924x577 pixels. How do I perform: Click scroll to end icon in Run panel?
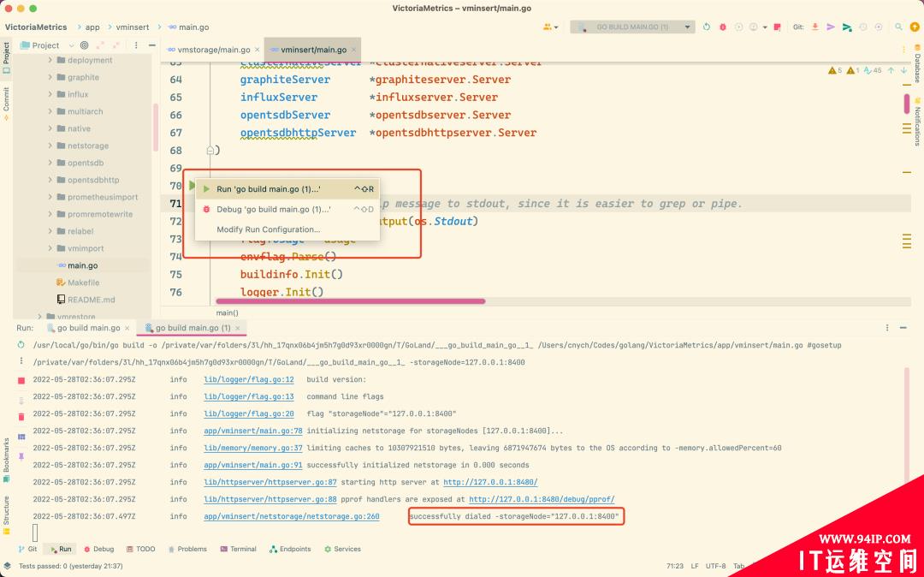(21, 400)
